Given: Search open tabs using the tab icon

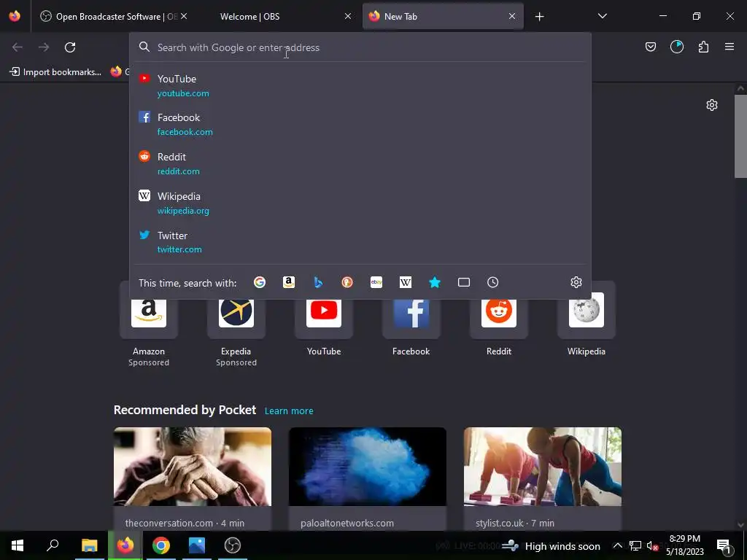Looking at the screenshot, I should [x=463, y=282].
